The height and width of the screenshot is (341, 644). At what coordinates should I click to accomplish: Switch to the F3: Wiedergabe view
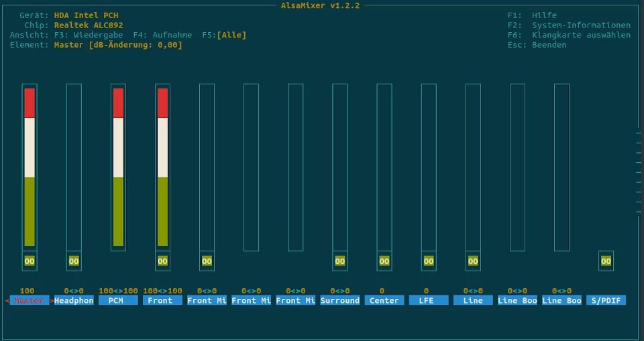click(x=89, y=35)
